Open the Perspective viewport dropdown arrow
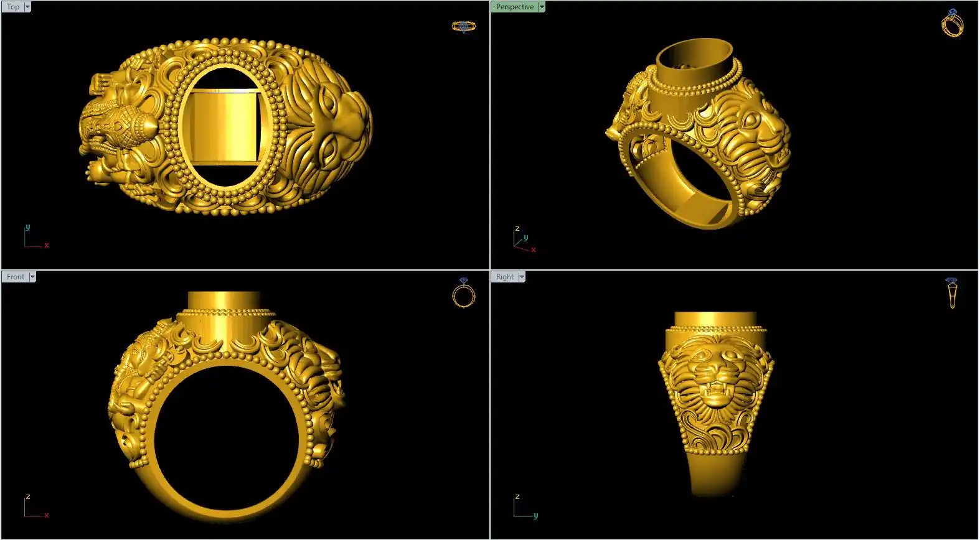Screen dimensions: 980x540 pyautogui.click(x=542, y=7)
